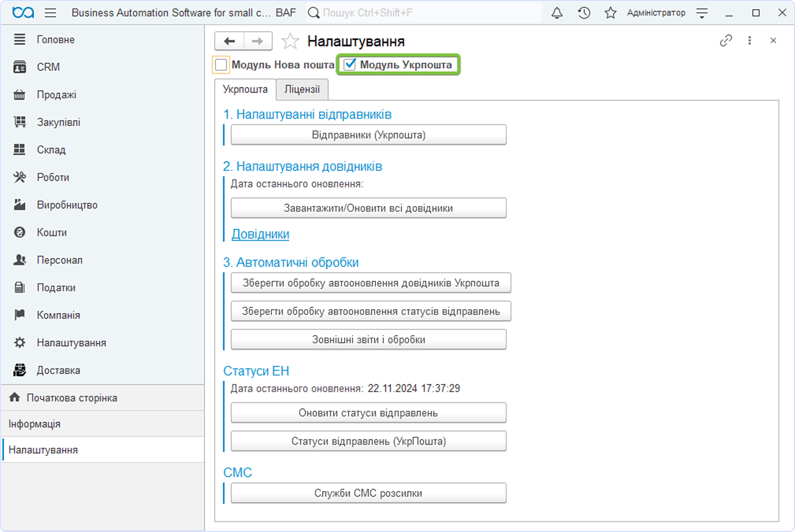This screenshot has width=795, height=532.
Task: Open the hamburger main menu icon
Action: coord(50,13)
